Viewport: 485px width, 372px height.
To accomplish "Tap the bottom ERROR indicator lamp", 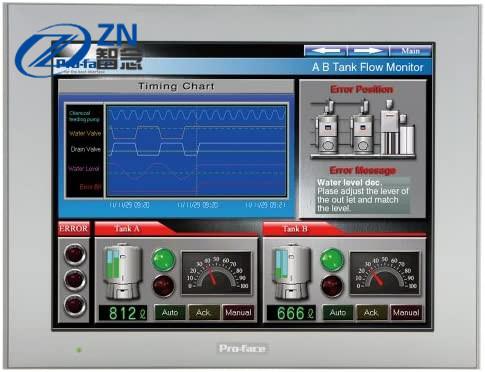I will 74,305.
